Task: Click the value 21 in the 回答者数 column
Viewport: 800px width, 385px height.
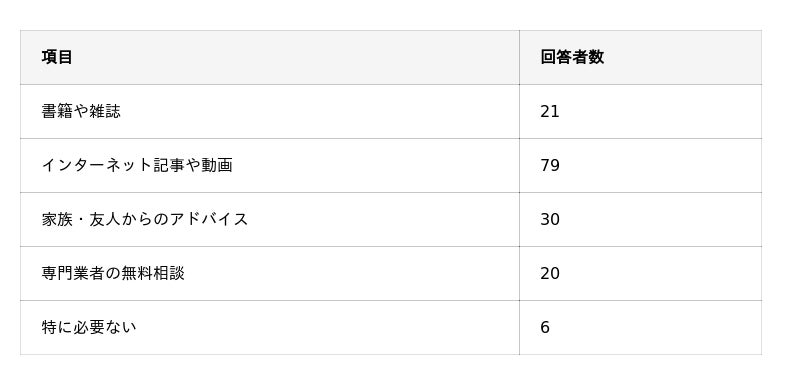Action: point(549,111)
